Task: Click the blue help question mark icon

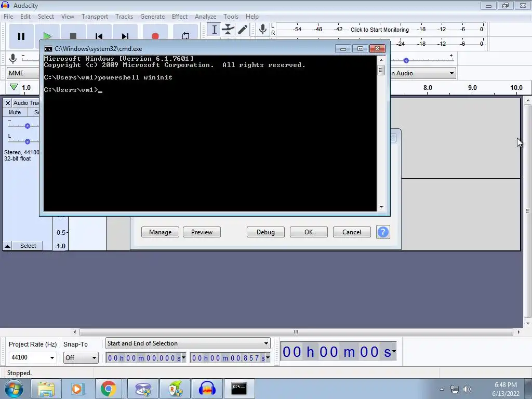Action: pyautogui.click(x=383, y=232)
